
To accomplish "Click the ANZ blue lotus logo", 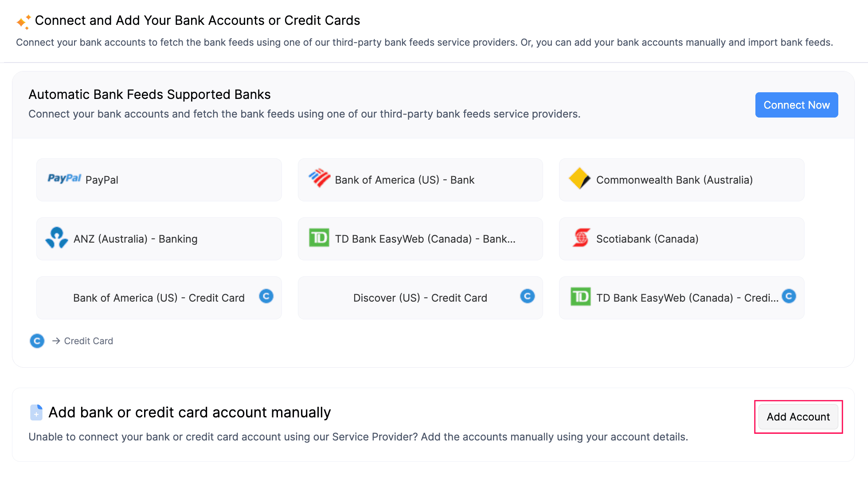I will [x=57, y=238].
